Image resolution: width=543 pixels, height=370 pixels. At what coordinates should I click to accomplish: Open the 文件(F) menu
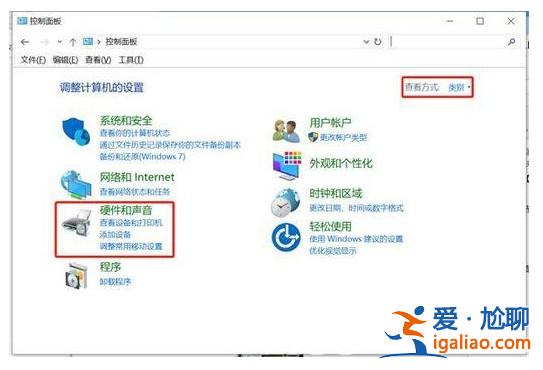(33, 60)
